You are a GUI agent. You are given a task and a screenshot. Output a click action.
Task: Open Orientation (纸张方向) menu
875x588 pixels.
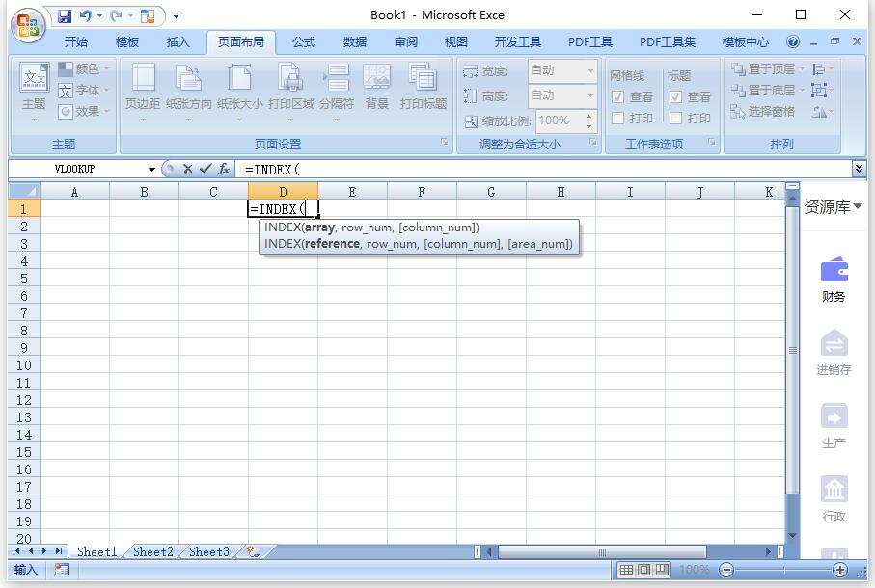coord(189,93)
